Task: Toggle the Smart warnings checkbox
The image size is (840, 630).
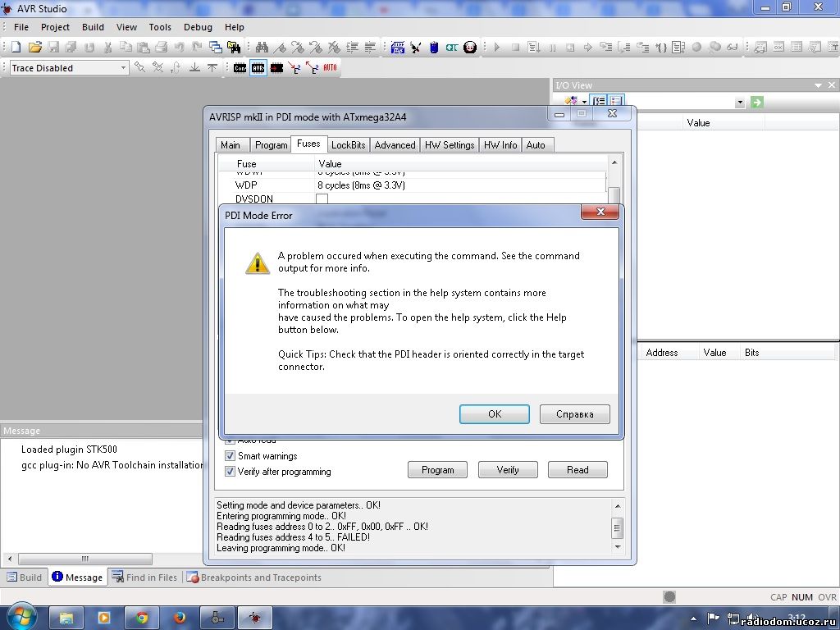Action: (230, 456)
